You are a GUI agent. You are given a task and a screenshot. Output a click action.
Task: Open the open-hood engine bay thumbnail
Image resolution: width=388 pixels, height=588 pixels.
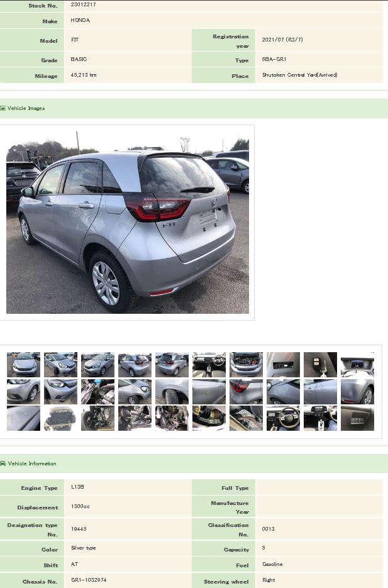(x=246, y=365)
